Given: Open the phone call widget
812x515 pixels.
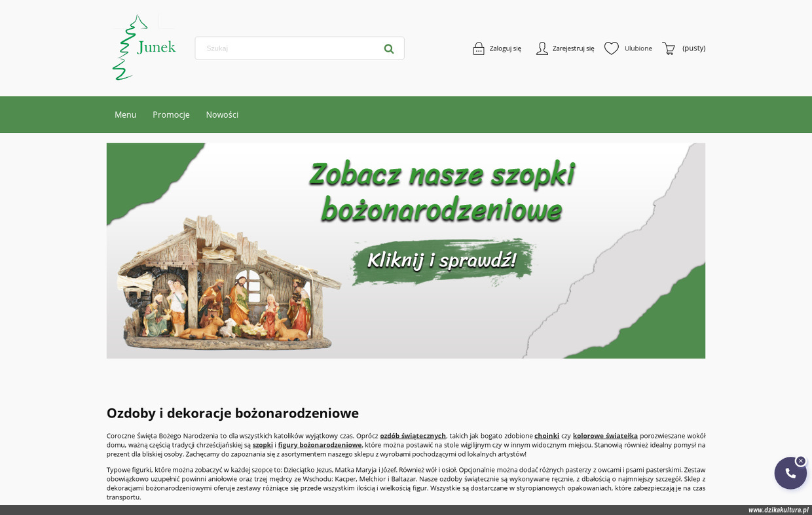Looking at the screenshot, I should click(790, 473).
